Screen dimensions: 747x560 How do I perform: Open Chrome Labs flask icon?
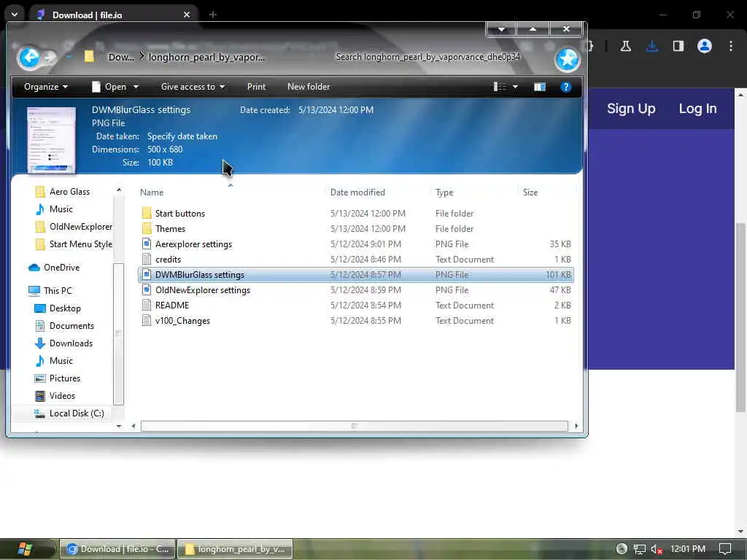tap(625, 46)
